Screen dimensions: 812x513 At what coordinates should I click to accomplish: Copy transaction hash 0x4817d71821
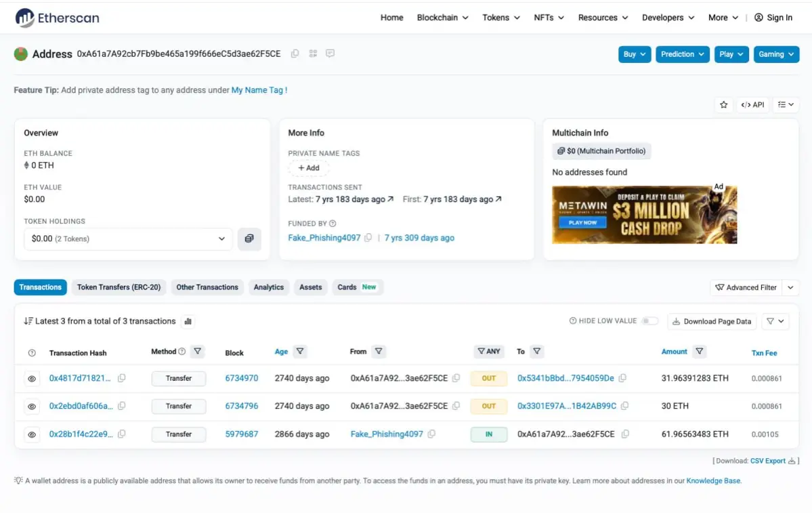[x=122, y=378]
